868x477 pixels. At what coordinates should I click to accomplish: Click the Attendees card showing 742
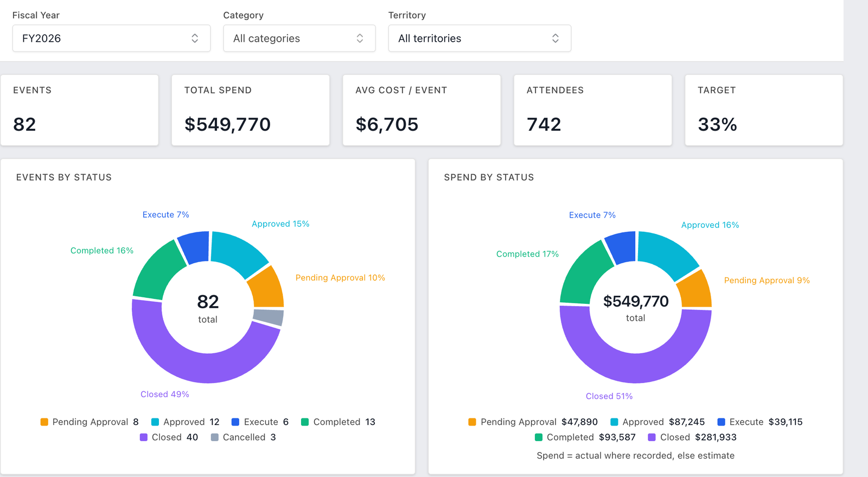click(593, 110)
